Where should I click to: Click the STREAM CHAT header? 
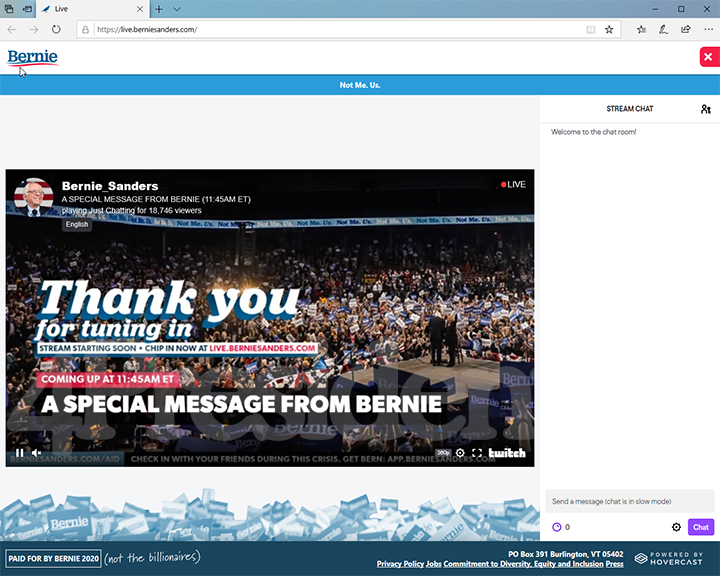630,109
